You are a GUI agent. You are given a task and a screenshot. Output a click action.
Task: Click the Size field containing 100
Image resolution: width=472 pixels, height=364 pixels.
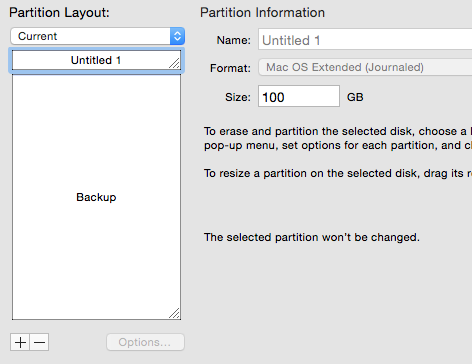point(299,96)
